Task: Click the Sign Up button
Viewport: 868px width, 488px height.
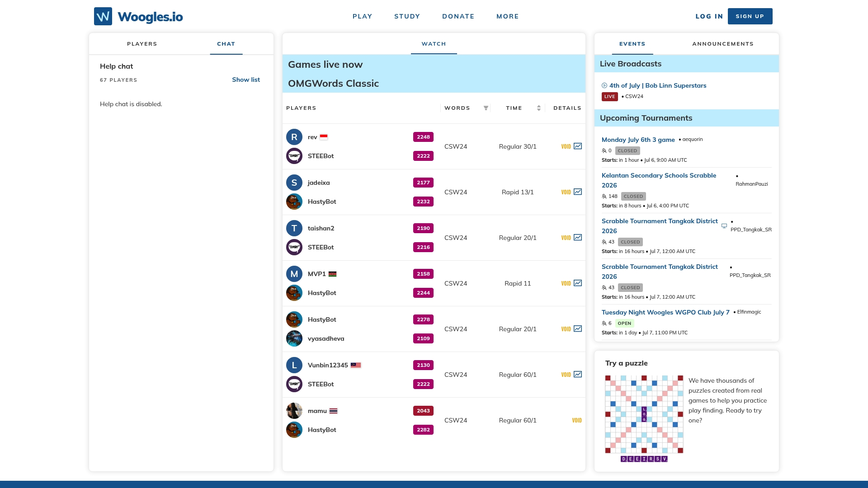Action: (x=750, y=16)
